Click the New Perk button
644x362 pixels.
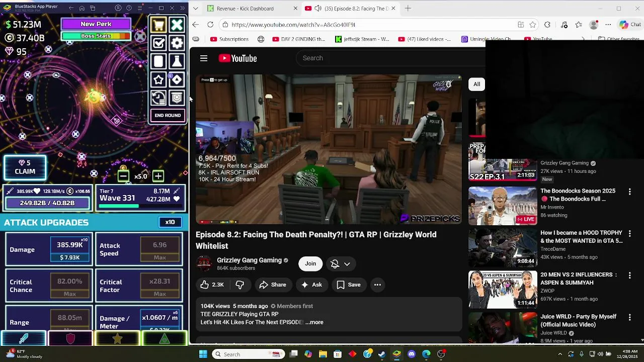[96, 24]
